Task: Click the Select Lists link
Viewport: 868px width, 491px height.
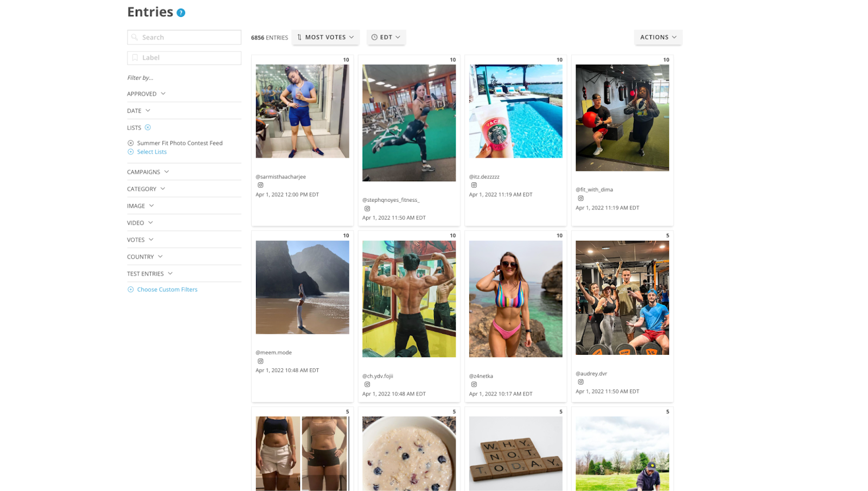Action: 152,152
